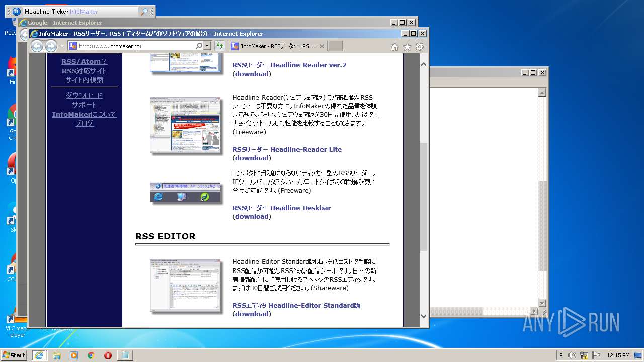The height and width of the screenshot is (362, 644).
Task: Open Windows Media Player taskbar icon
Action: 74,355
